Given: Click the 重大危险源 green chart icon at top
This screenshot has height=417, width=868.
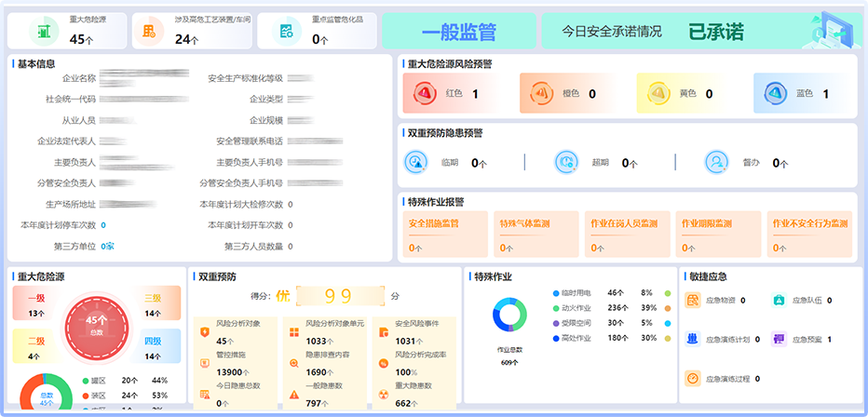Looking at the screenshot, I should [44, 31].
